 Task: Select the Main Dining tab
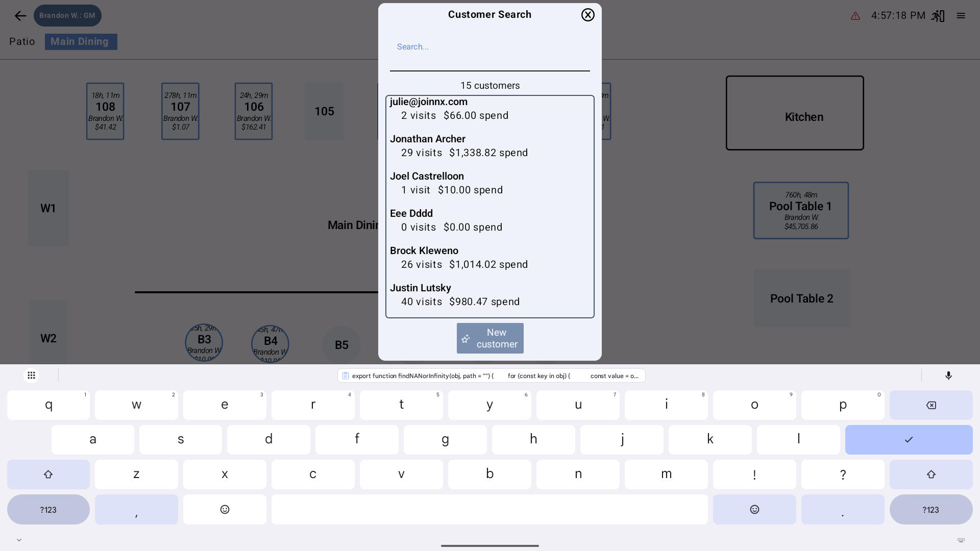pos(81,42)
